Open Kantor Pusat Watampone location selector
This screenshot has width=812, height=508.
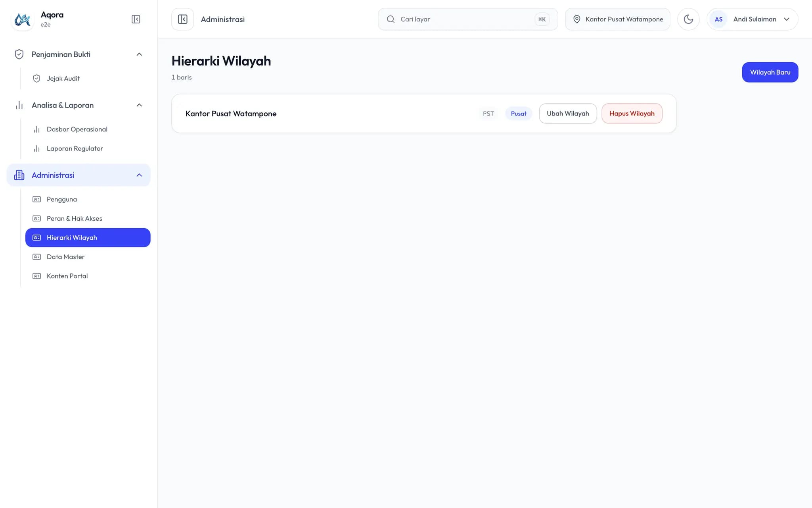(x=617, y=19)
